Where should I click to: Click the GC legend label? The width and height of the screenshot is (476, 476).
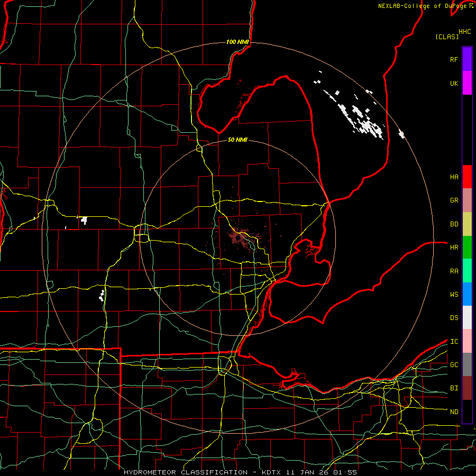click(454, 365)
